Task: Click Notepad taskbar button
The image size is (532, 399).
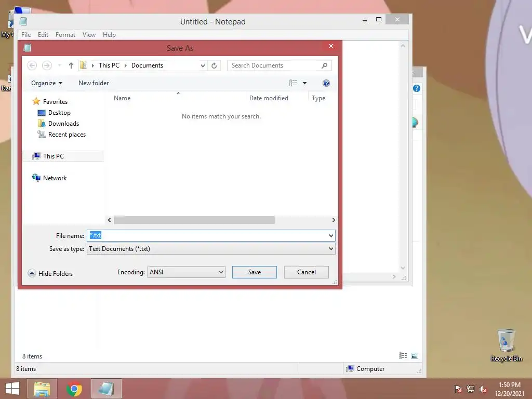Action: point(106,389)
